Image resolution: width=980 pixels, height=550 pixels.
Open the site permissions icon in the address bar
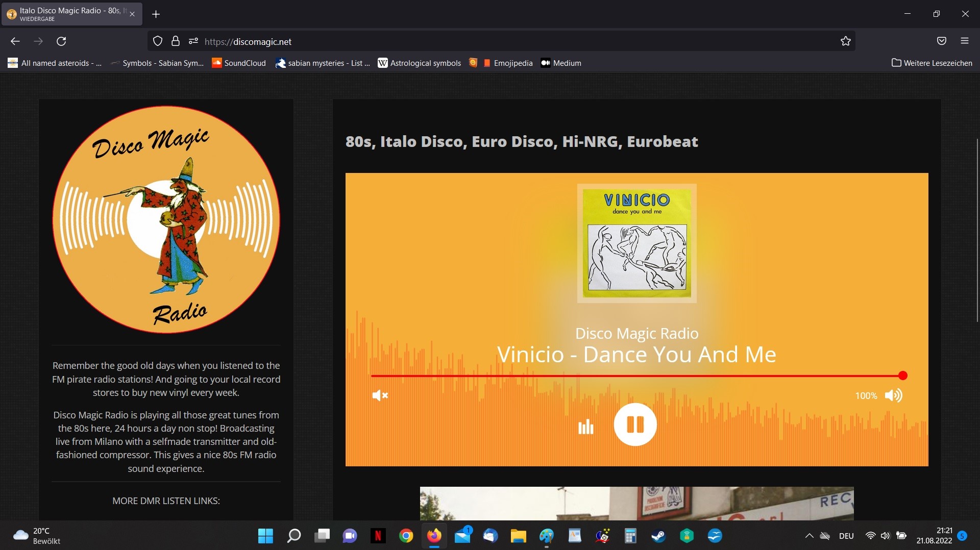[x=193, y=41]
